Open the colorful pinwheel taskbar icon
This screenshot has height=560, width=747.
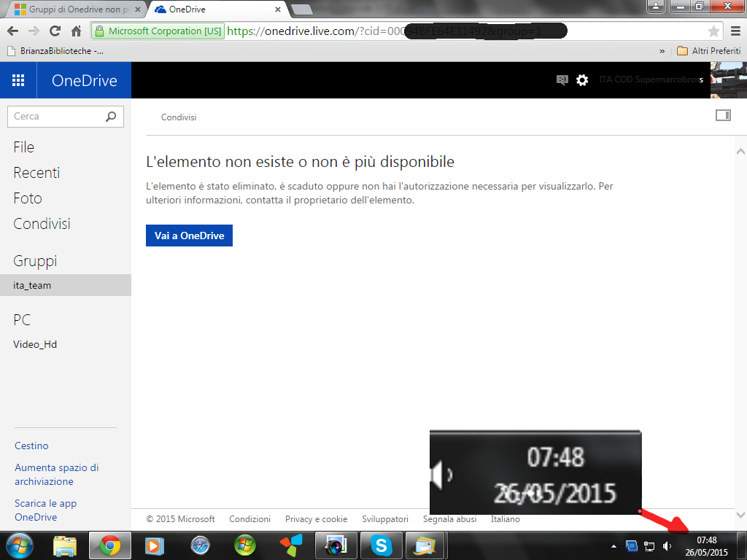point(290,545)
